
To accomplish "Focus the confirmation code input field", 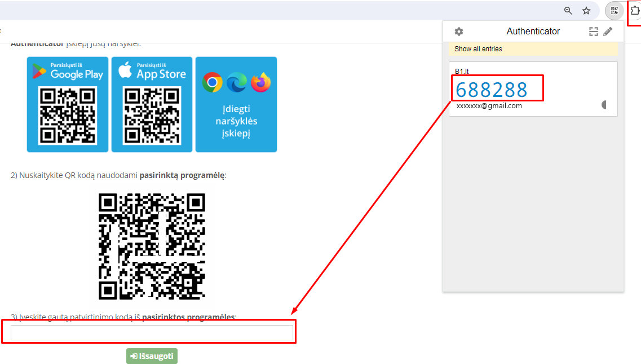I will 152,332.
